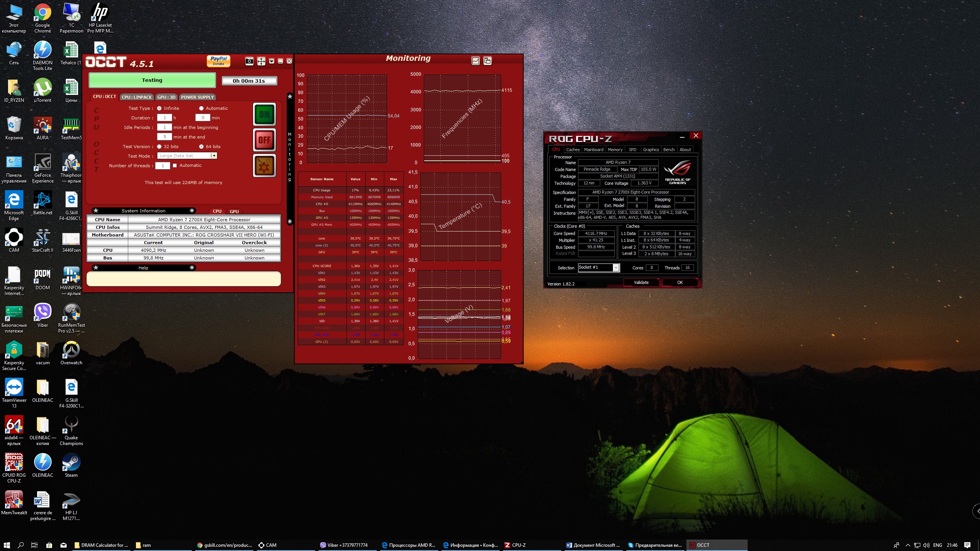Click the Validate button in CPU-Z
Image resolution: width=980 pixels, height=551 pixels.
641,282
